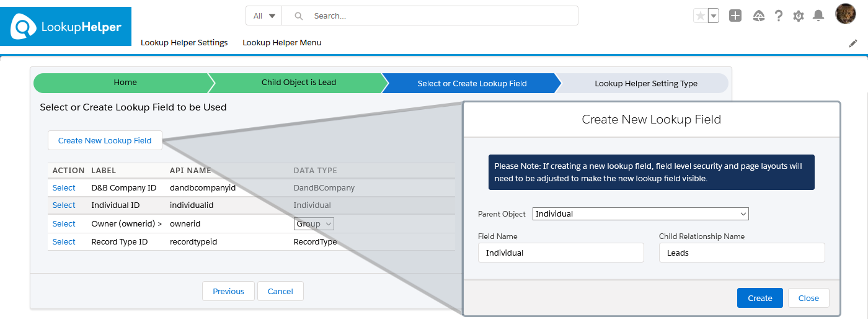Screen dimensions: 868x319
Task: Open the user profile avatar
Action: [x=846, y=14]
